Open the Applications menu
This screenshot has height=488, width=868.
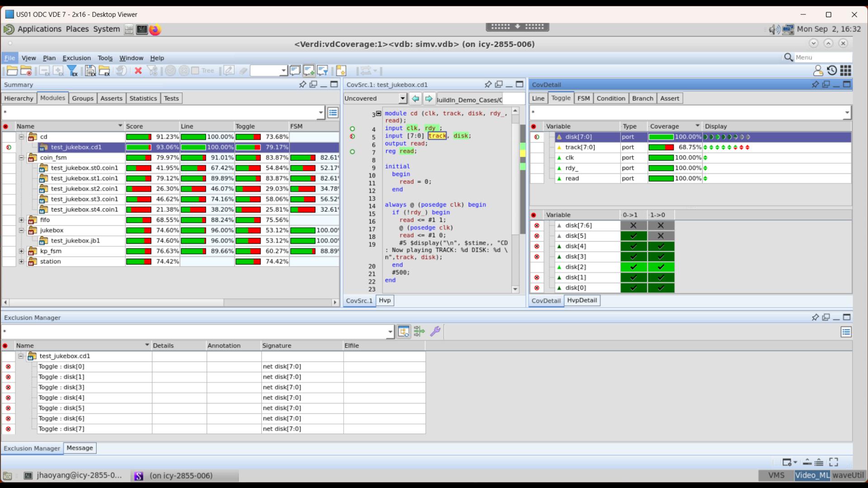(x=39, y=29)
